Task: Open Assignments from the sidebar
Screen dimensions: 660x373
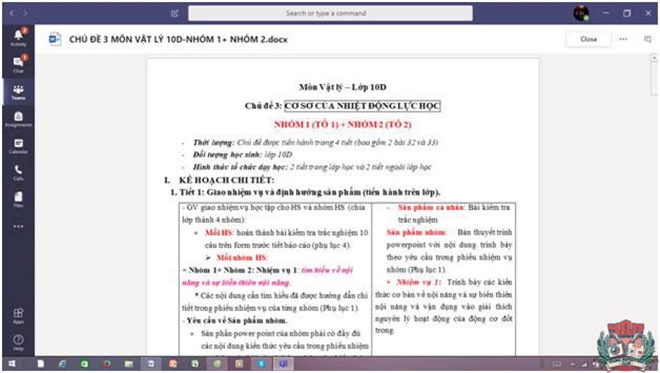Action: [19, 119]
